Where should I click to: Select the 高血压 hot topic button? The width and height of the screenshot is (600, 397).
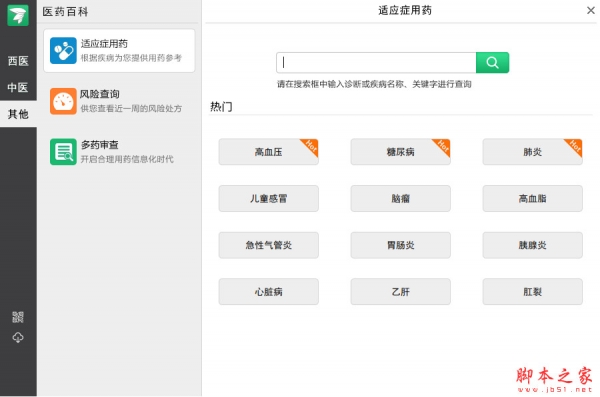(269, 152)
